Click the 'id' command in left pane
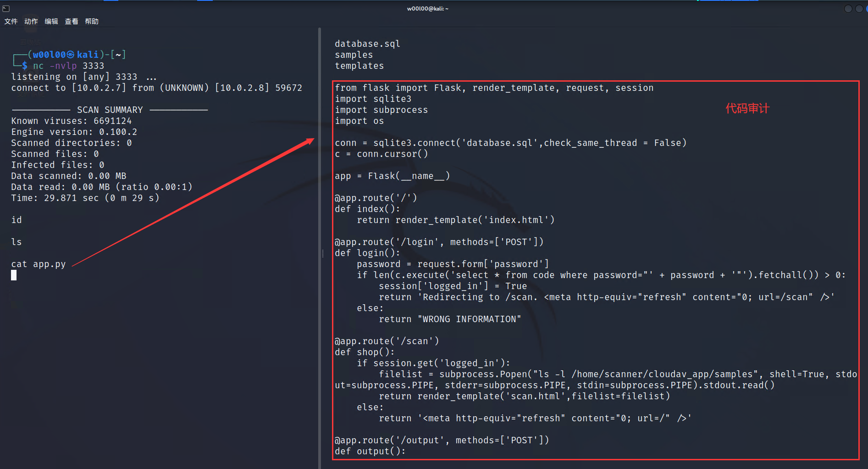 [17, 220]
